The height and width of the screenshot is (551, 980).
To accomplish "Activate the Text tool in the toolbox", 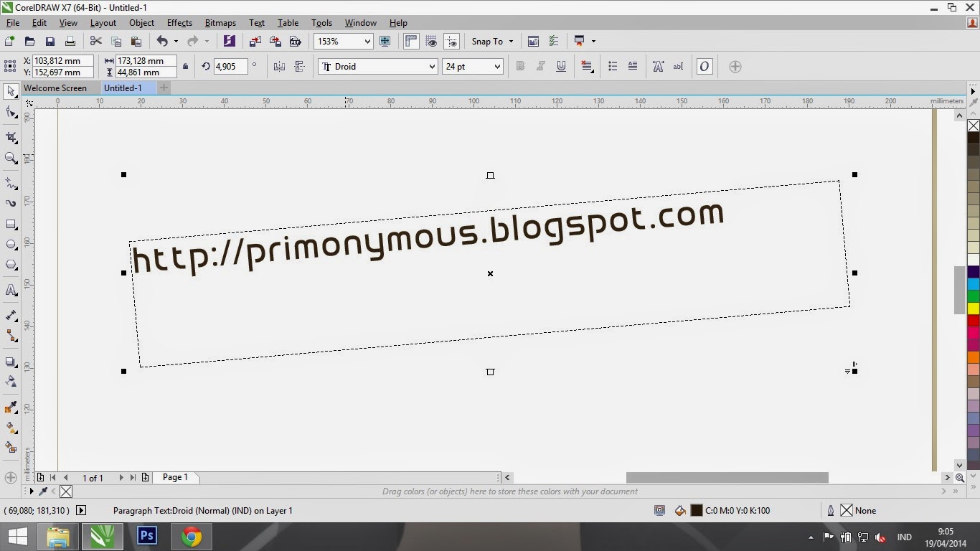I will click(11, 291).
